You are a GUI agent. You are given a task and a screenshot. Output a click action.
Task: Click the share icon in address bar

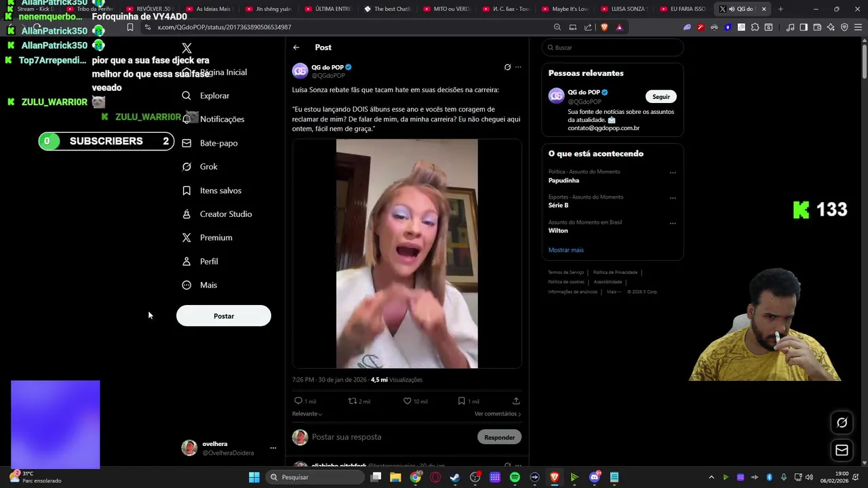(588, 27)
